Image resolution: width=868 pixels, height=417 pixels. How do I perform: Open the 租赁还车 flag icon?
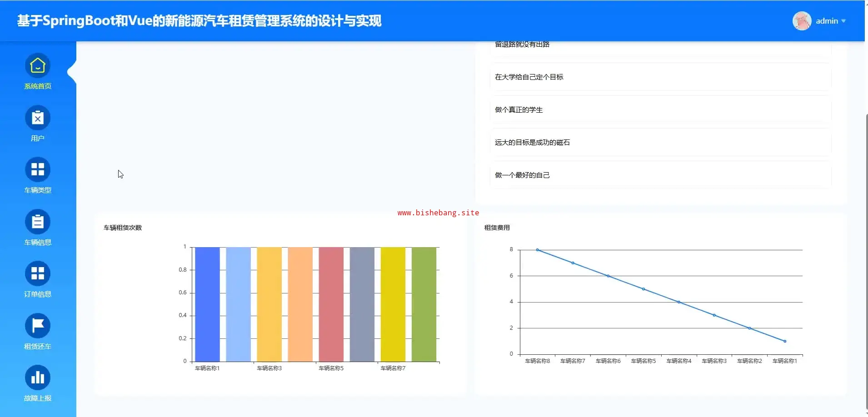coord(38,326)
